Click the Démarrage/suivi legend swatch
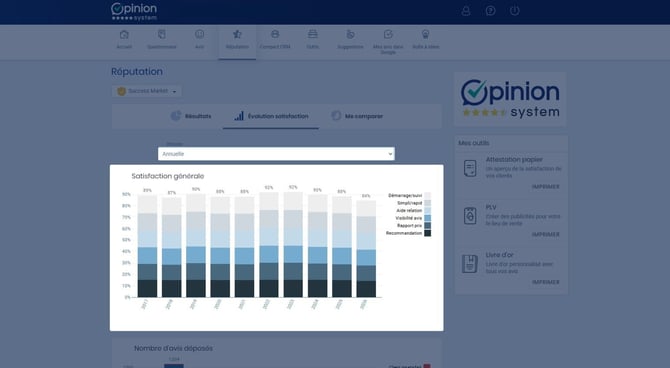This screenshot has height=368, width=670. click(x=427, y=196)
